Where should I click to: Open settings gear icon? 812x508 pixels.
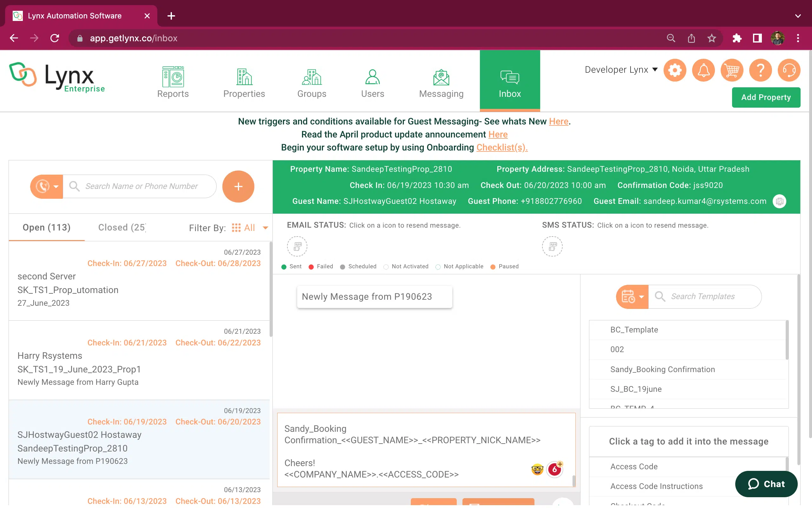coord(675,70)
